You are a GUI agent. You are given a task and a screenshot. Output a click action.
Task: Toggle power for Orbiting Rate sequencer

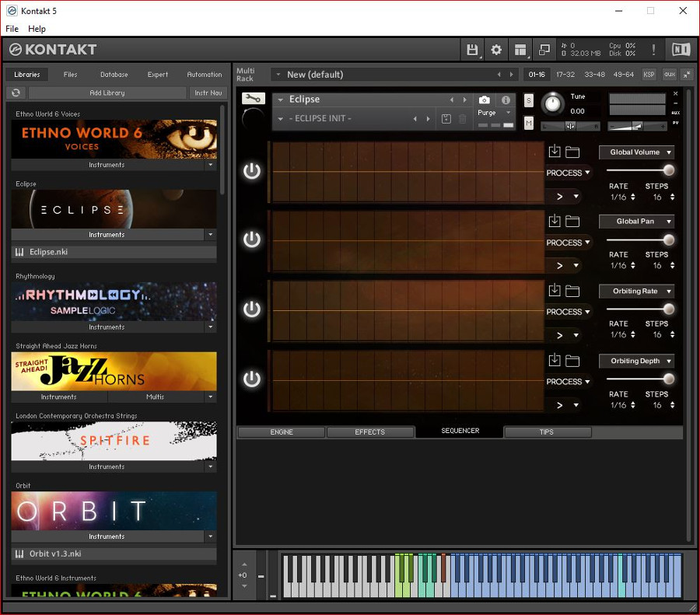pyautogui.click(x=252, y=309)
